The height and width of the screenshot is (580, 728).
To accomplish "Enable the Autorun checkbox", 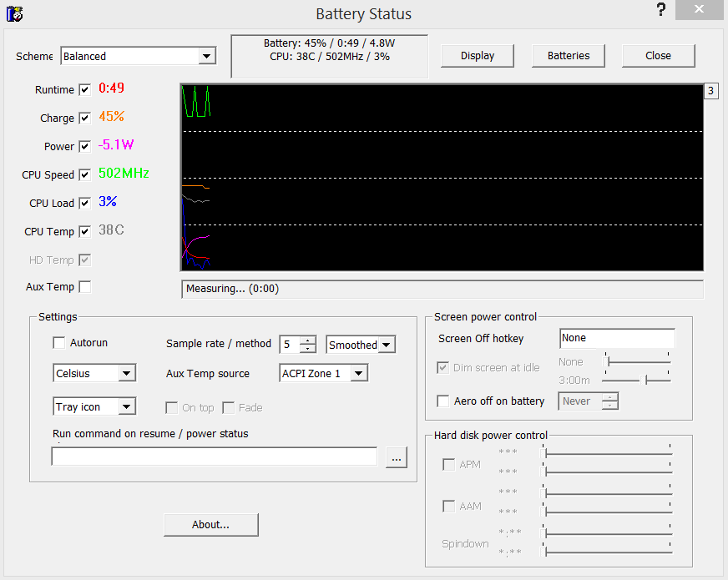I will [58, 343].
